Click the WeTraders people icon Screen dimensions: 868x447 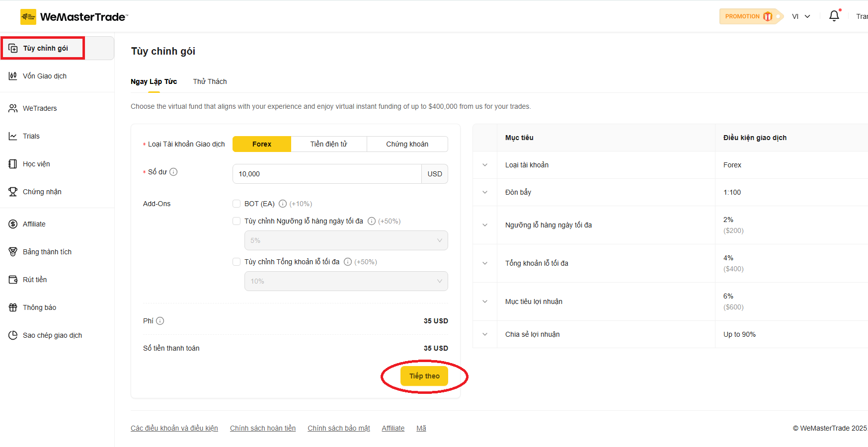click(x=13, y=108)
